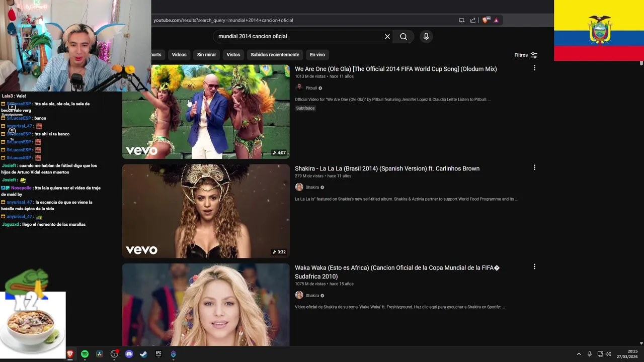Open DaVinci Resolve from the taskbar
This screenshot has height=362, width=644.
[100, 354]
